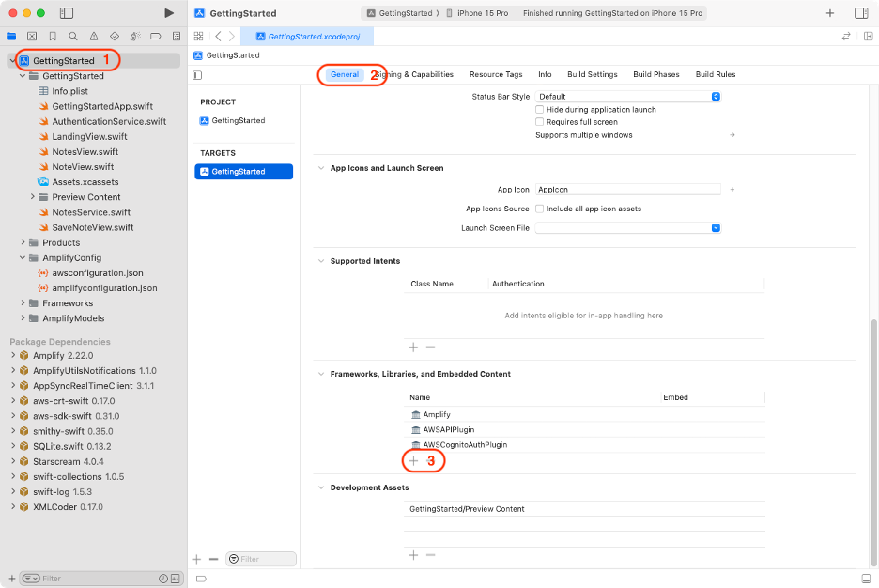Switch to the Build Phases tab
The height and width of the screenshot is (588, 879).
point(656,74)
